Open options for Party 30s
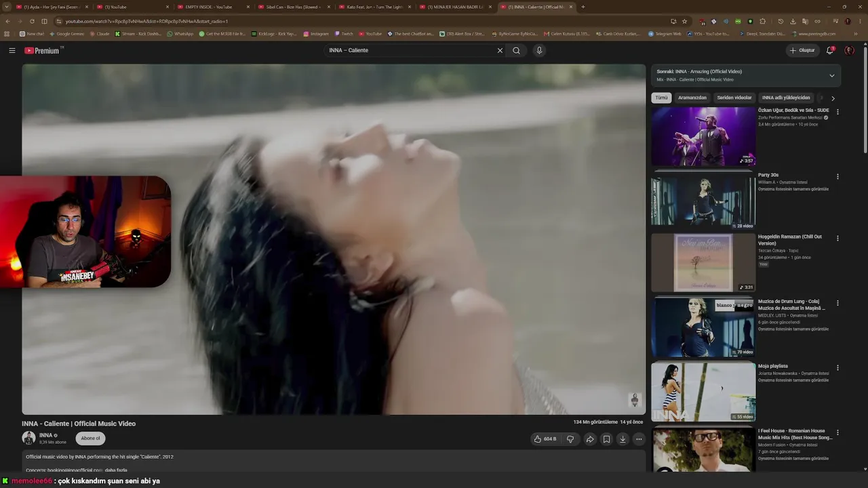 [837, 177]
